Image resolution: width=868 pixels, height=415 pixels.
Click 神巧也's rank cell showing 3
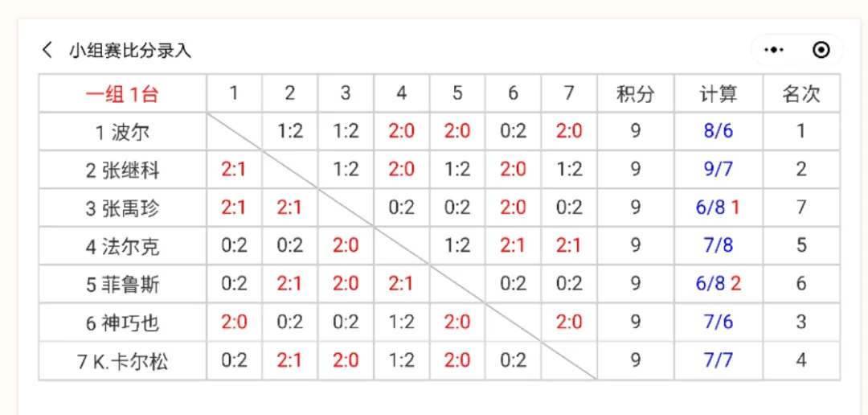point(801,323)
